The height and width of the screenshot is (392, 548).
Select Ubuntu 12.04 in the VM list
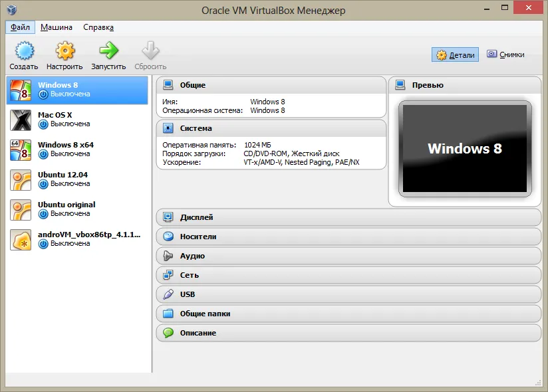(77, 179)
